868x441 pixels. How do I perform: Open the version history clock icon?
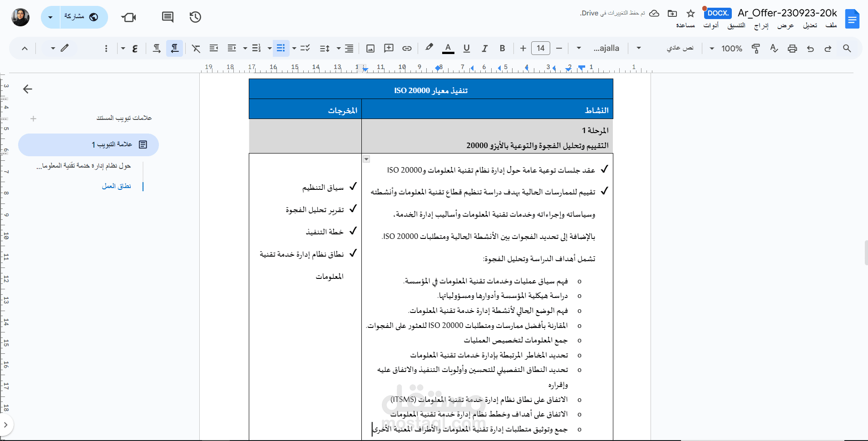[195, 17]
